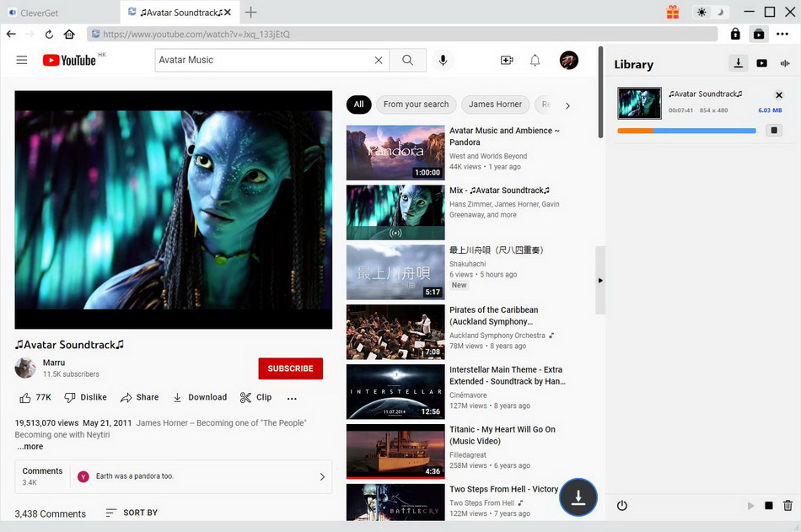This screenshot has height=532, width=801.
Task: Click the blue floating download button
Action: (578, 497)
